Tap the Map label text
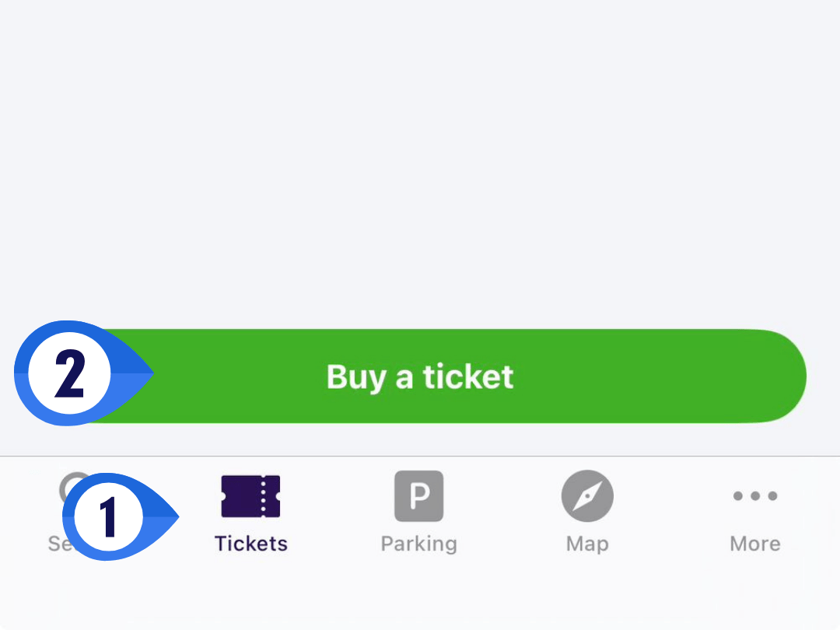 587,544
